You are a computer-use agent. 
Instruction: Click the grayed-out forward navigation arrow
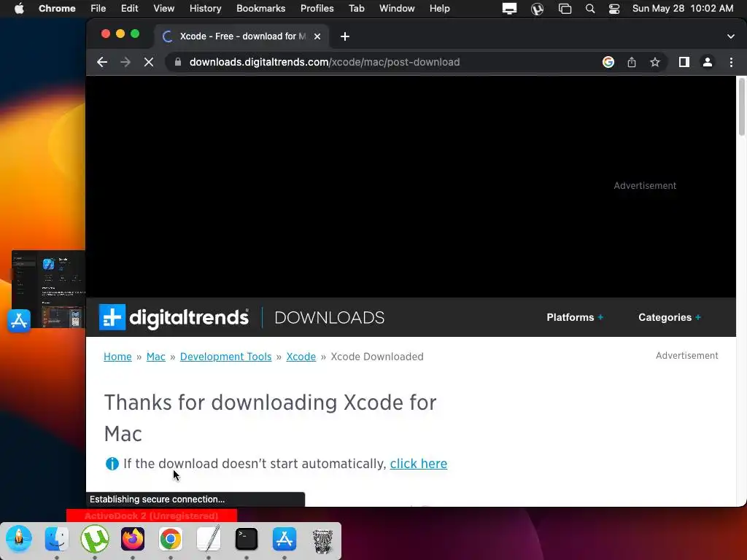(125, 62)
